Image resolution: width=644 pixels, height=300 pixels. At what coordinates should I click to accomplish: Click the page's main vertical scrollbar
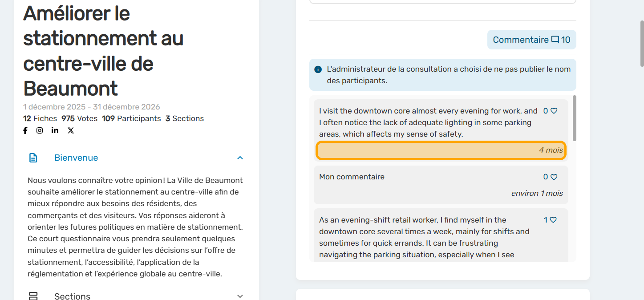click(641, 45)
